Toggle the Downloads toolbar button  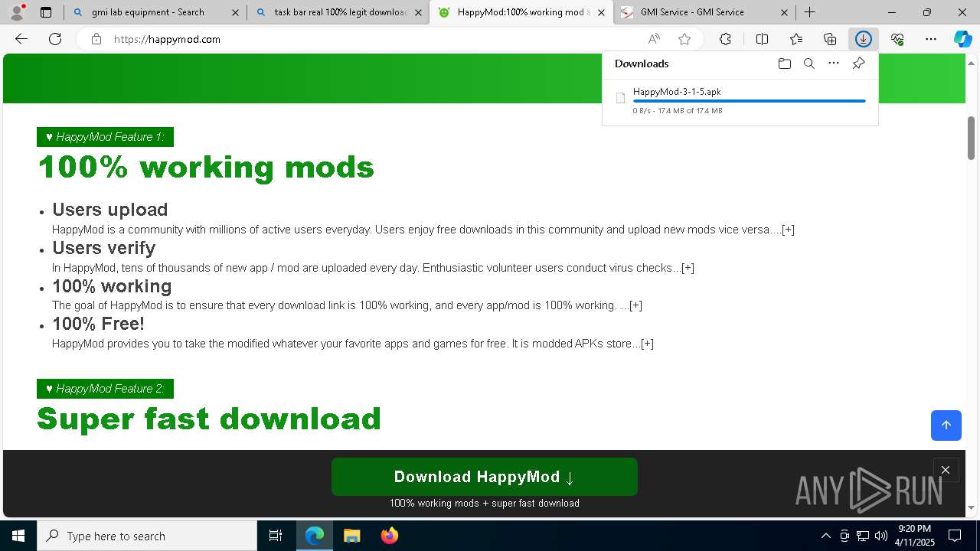coord(864,39)
